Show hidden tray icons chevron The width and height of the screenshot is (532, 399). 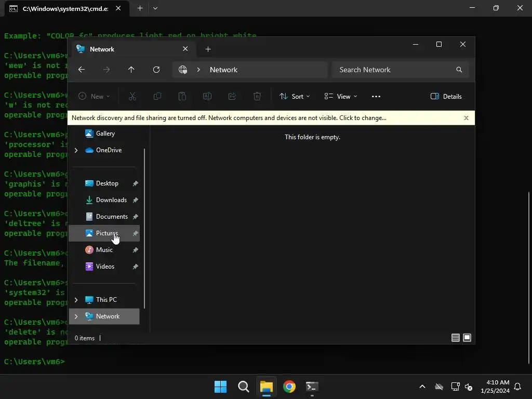(422, 387)
